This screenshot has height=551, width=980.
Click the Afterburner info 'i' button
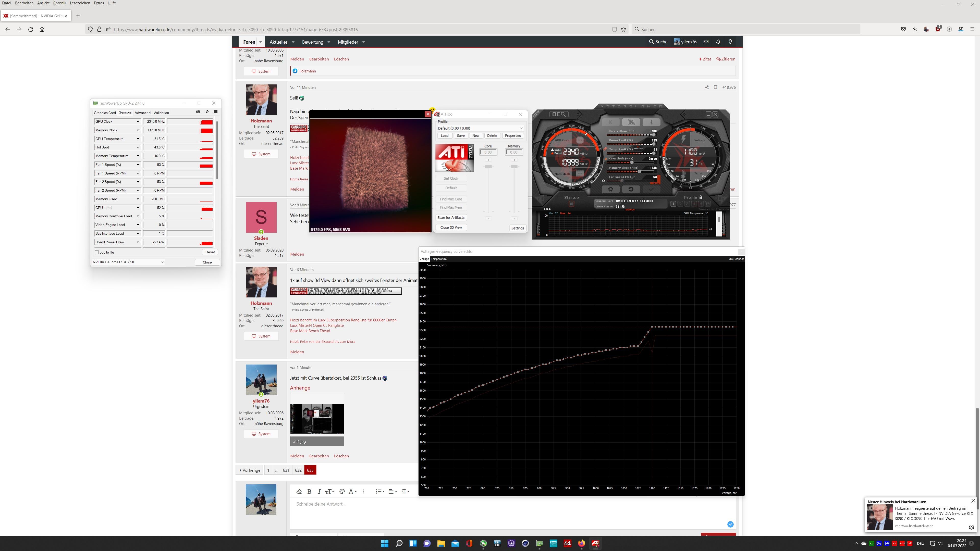651,122
